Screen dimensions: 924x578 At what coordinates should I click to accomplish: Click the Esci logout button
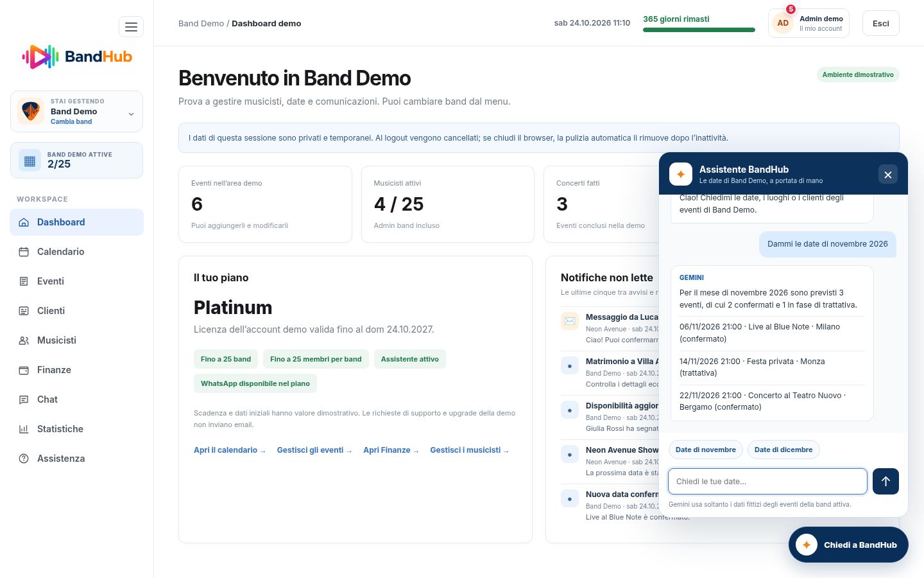pos(880,23)
